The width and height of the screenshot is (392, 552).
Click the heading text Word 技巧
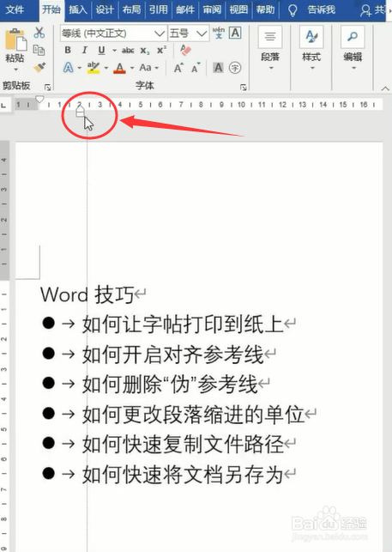coord(87,294)
